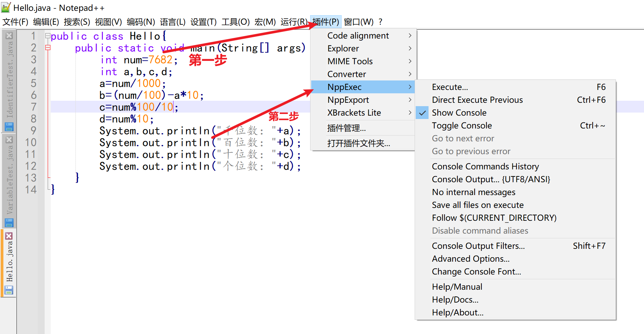This screenshot has height=334, width=644.
Task: Click 'a=num/1000;' code line
Action: pyautogui.click(x=133, y=83)
